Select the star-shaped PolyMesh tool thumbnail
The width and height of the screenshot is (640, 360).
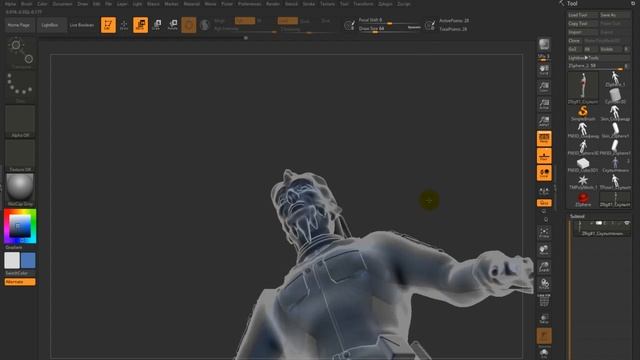click(583, 181)
